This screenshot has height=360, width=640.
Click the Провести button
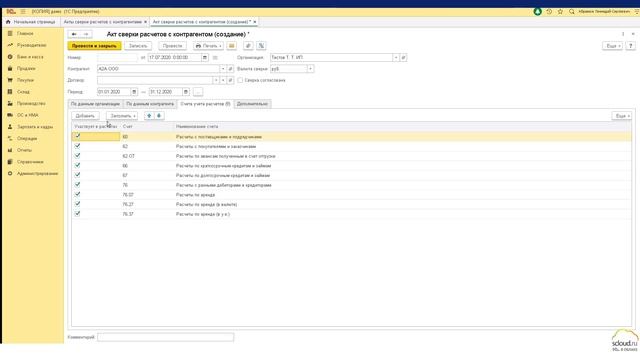coord(172,46)
